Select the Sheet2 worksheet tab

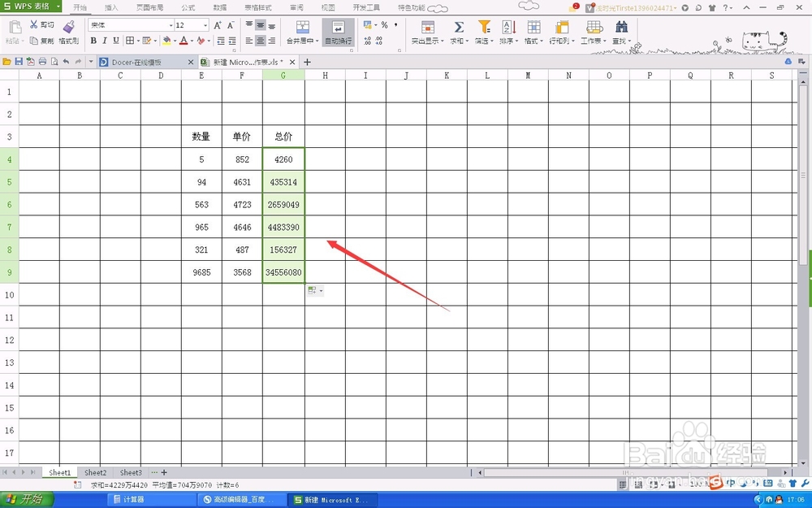[95, 473]
